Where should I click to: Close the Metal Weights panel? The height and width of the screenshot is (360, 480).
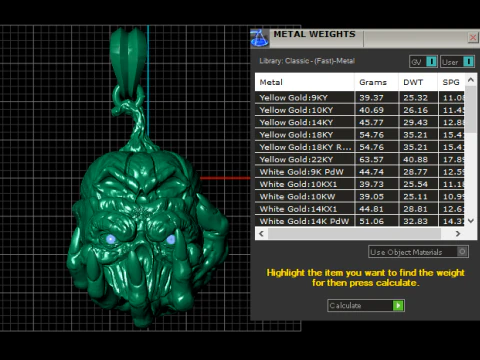(473, 37)
